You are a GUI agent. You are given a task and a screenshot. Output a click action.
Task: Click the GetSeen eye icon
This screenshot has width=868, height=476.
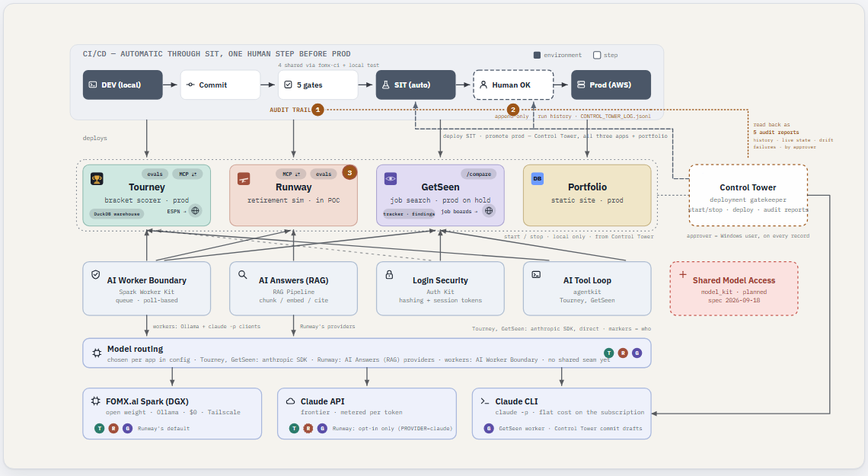(x=391, y=179)
